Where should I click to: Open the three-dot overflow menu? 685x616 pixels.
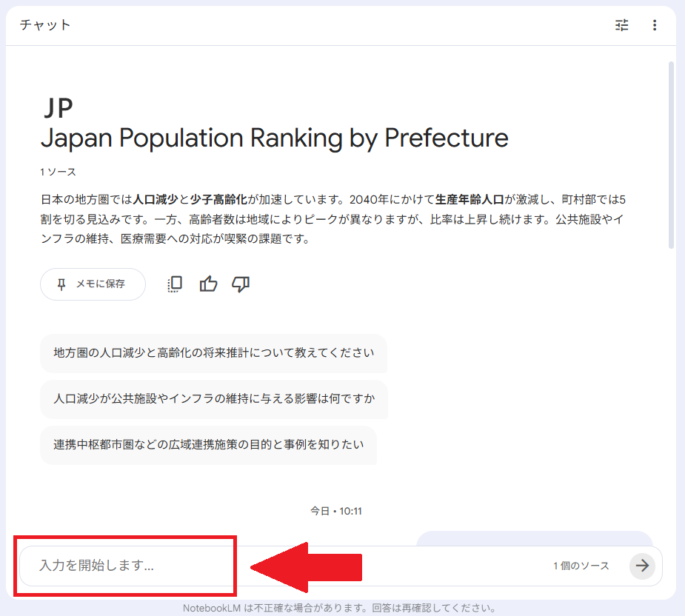[x=655, y=24]
